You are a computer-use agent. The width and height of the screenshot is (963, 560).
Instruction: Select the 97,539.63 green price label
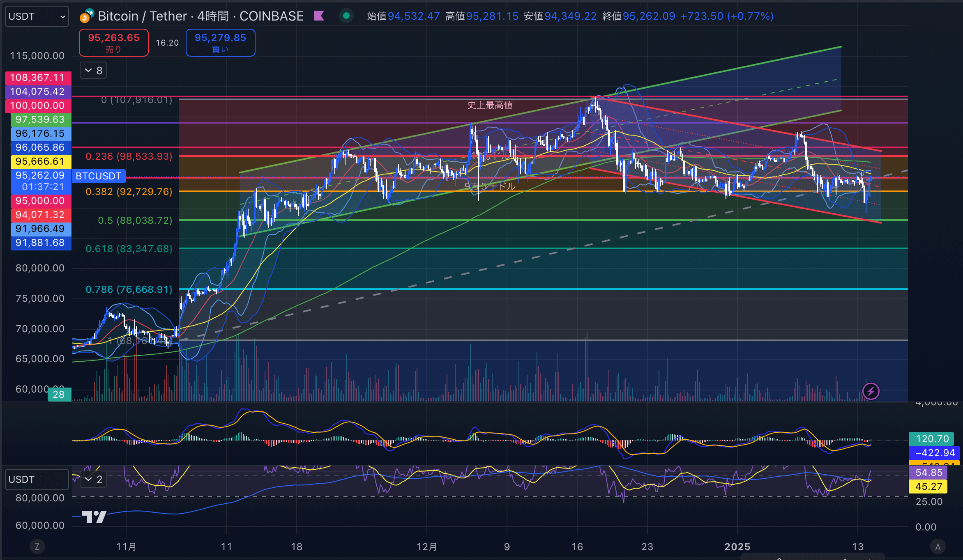(40, 119)
